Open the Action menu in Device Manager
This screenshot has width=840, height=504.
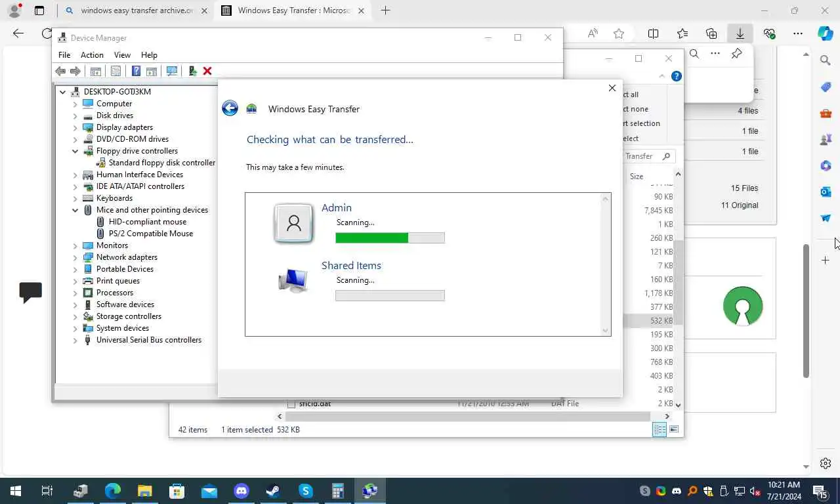[92, 55]
